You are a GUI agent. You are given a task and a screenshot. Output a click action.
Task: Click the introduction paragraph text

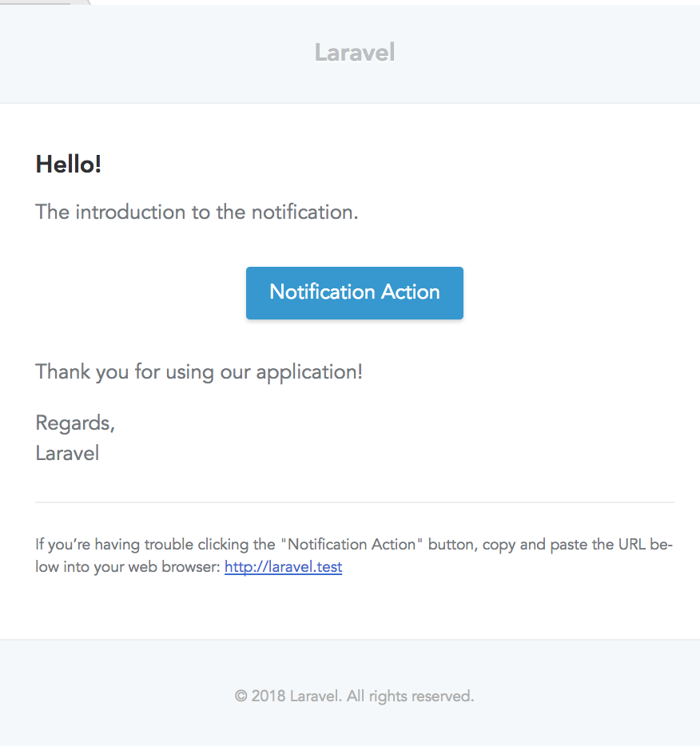coord(196,212)
